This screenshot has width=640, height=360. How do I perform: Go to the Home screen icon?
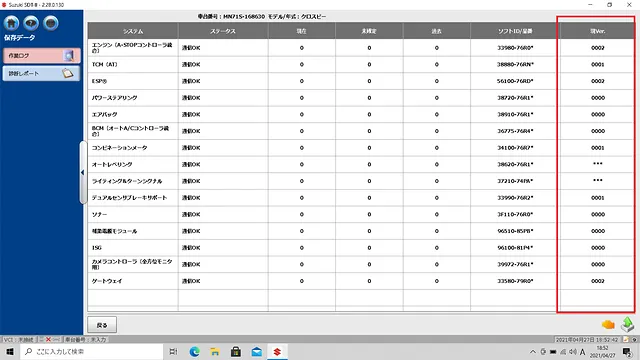pyautogui.click(x=11, y=23)
